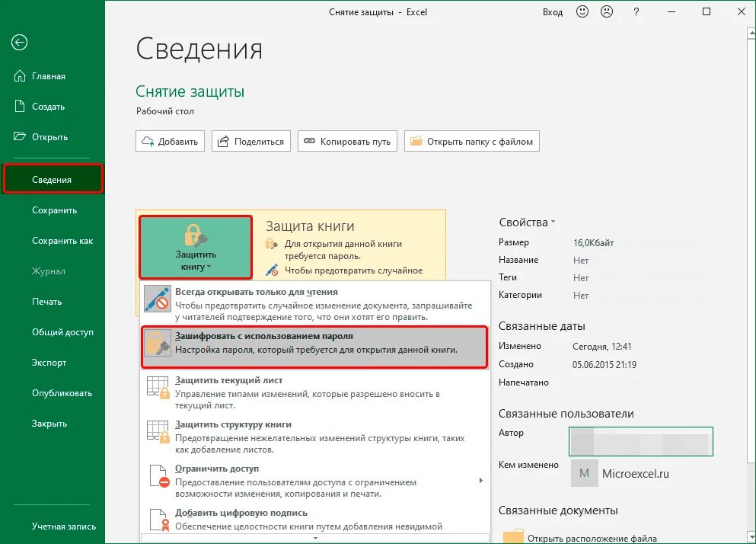This screenshot has width=756, height=544.
Task: Click the disabled Журнал sidebar item
Action: (48, 270)
